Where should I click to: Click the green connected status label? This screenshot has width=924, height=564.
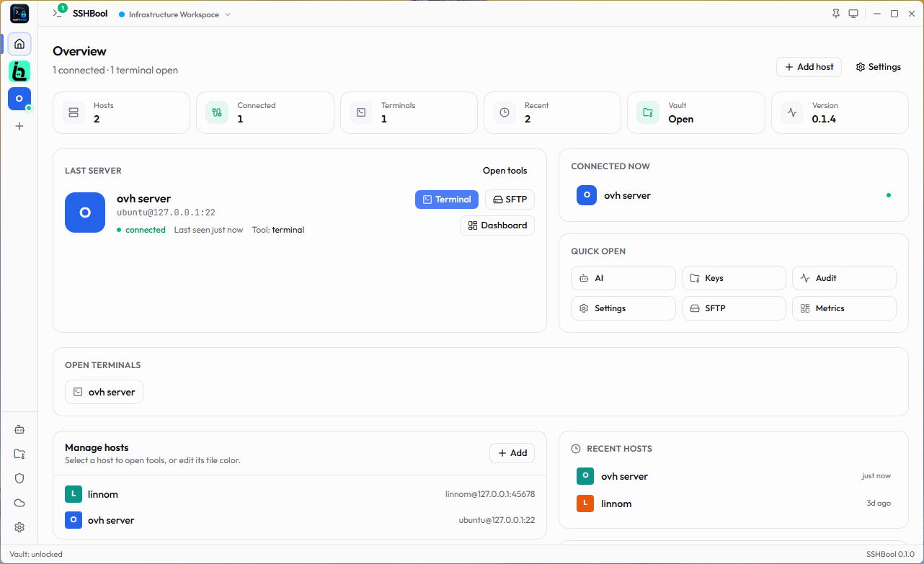click(x=141, y=230)
